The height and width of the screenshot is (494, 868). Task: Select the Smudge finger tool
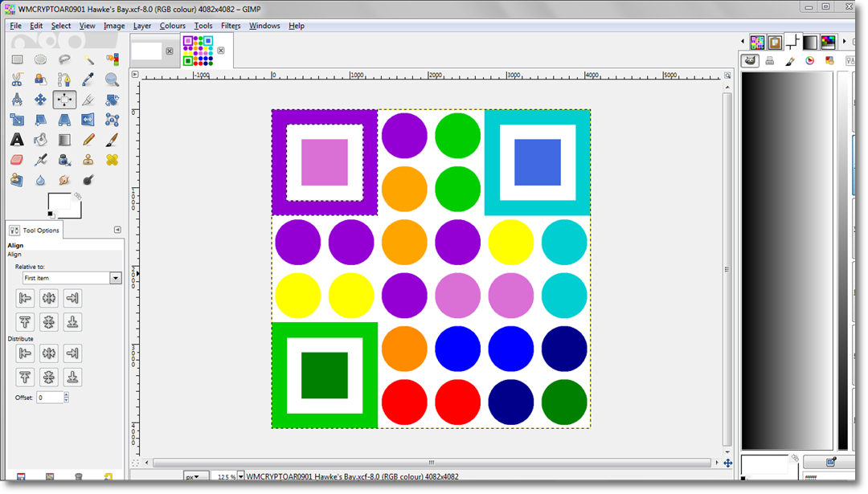click(x=64, y=180)
